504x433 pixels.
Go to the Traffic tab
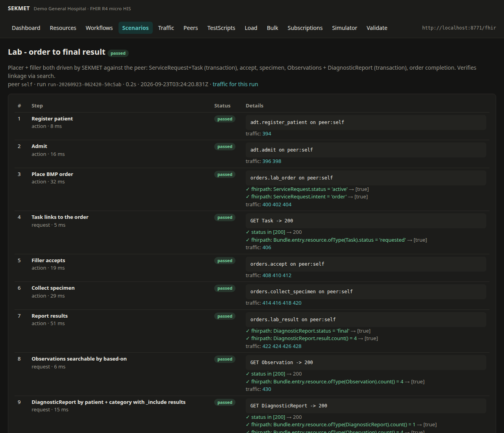[166, 28]
